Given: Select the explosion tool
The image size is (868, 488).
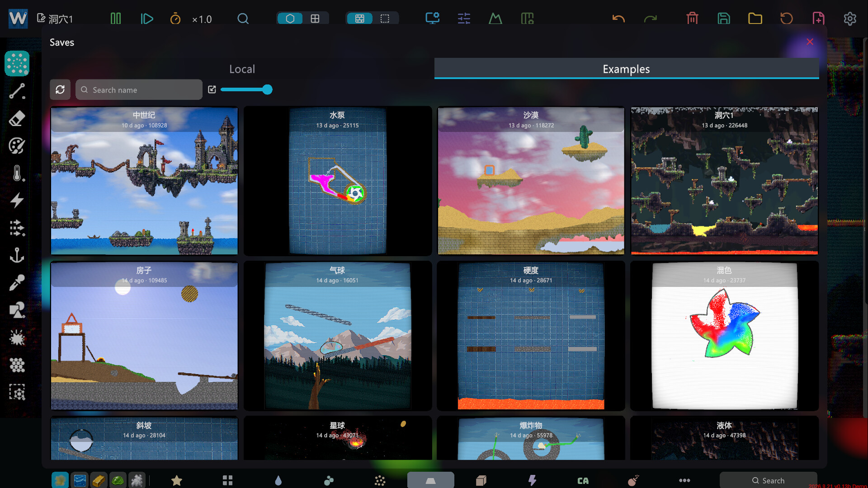Looking at the screenshot, I should (17, 338).
